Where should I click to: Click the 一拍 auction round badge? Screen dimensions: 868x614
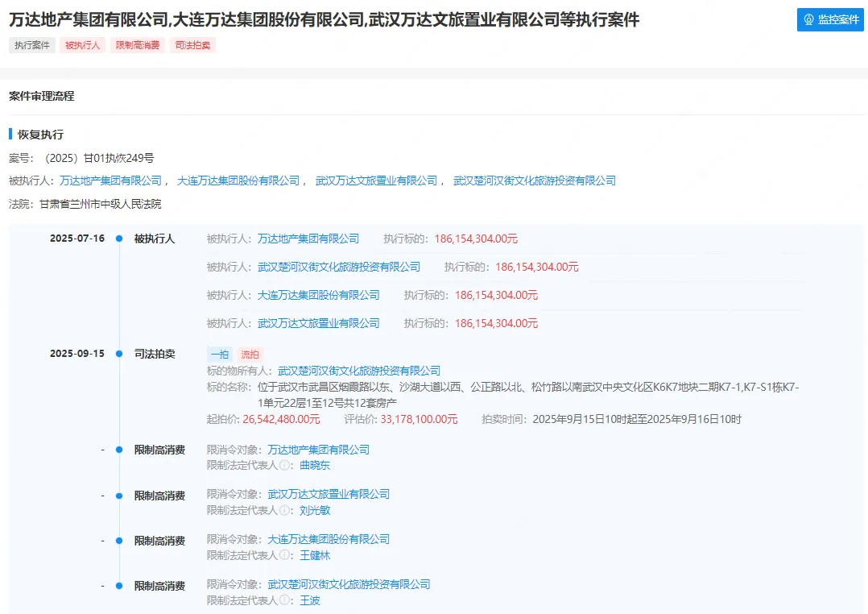(x=220, y=354)
